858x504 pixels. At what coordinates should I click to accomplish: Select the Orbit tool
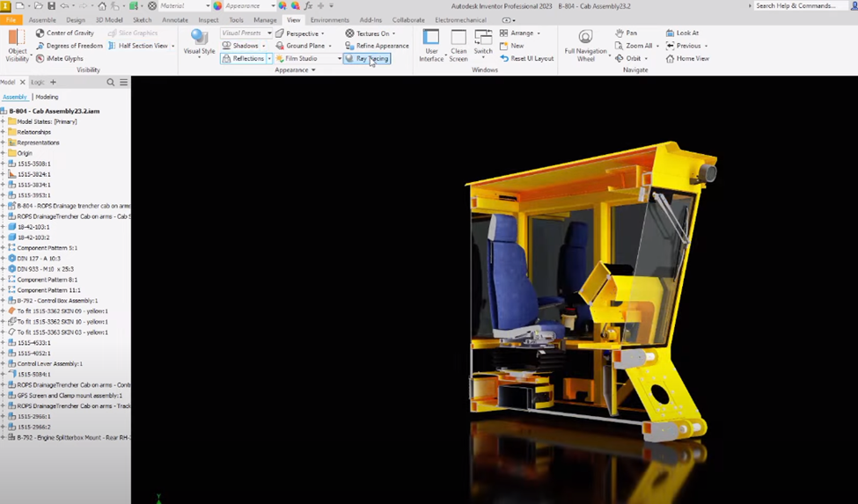tap(628, 58)
